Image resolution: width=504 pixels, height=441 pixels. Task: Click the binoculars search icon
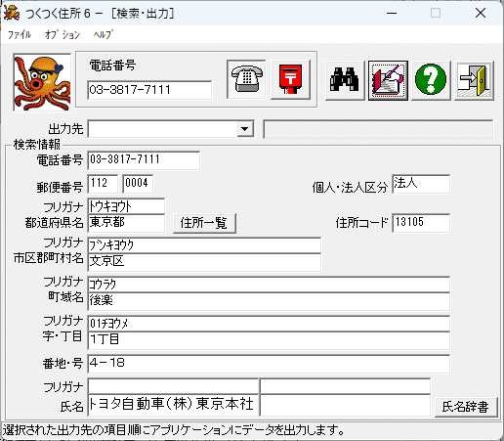345,80
